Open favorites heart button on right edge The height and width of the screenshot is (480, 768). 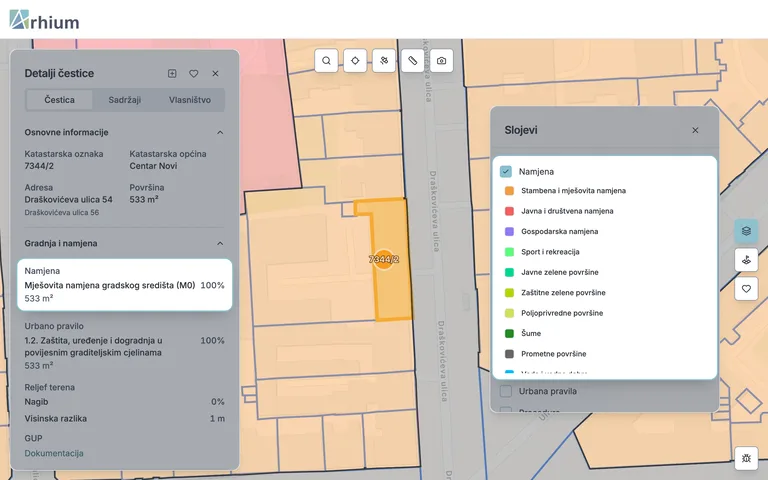pyautogui.click(x=746, y=289)
